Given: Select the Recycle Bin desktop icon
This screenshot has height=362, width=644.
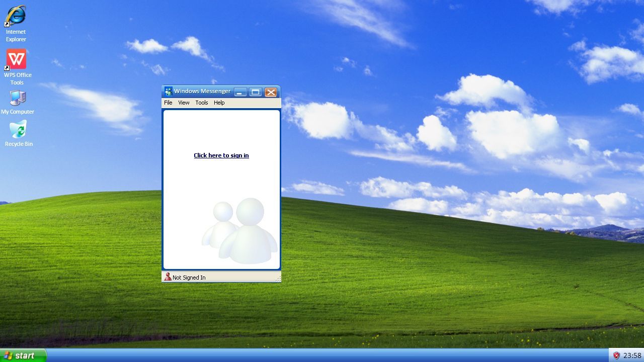Looking at the screenshot, I should coord(19,133).
